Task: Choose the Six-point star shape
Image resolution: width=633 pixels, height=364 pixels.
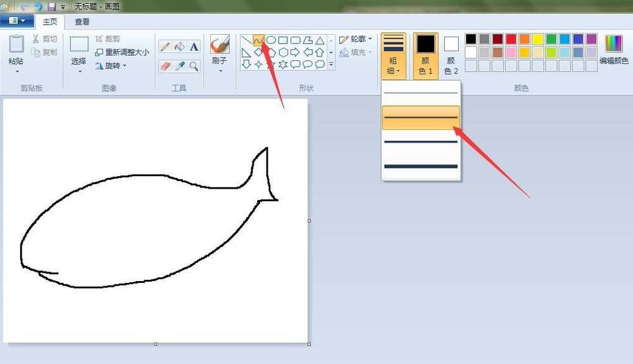Action: tap(283, 64)
